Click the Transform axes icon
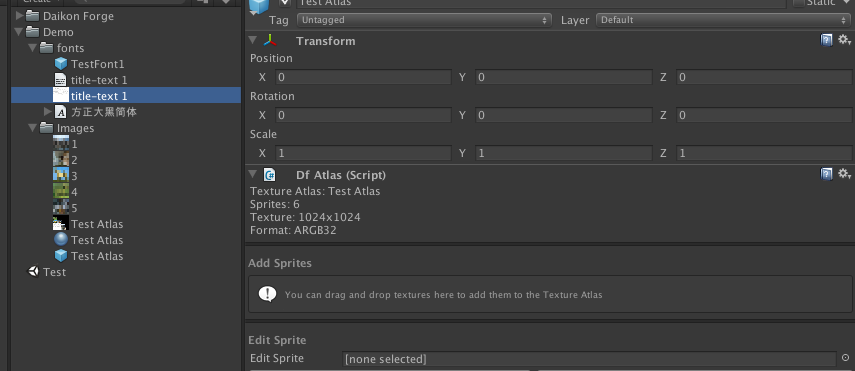 click(x=269, y=41)
